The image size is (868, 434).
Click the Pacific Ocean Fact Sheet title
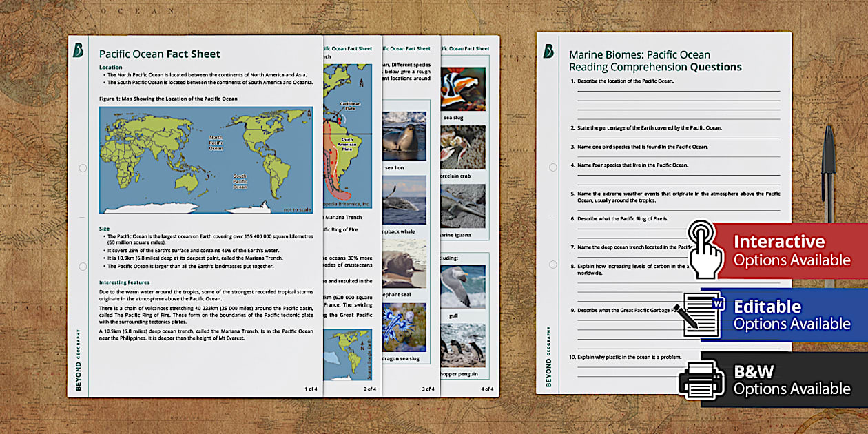tap(160, 54)
